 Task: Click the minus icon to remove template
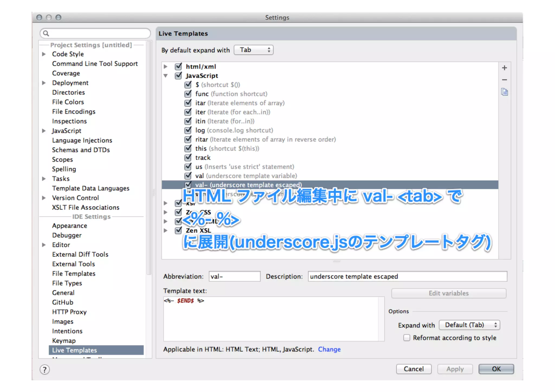pyautogui.click(x=504, y=80)
